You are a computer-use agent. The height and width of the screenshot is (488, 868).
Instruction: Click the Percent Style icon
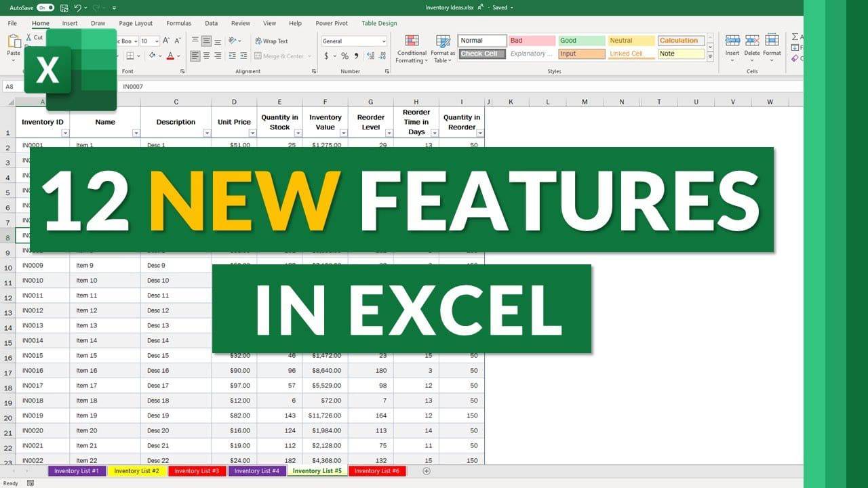[x=345, y=56]
